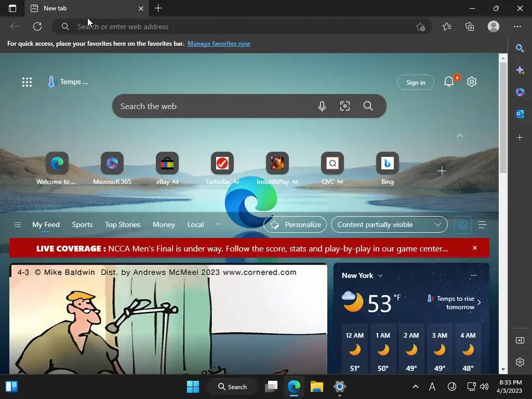The image size is (532, 399).
Task: Open the Cornered comic thumbnail
Action: 168,319
